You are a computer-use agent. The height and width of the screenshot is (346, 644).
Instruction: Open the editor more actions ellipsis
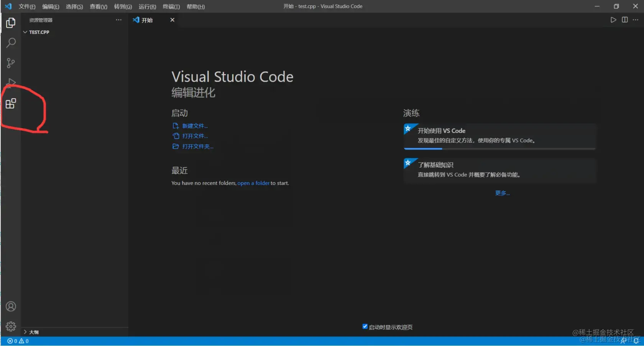pos(636,20)
